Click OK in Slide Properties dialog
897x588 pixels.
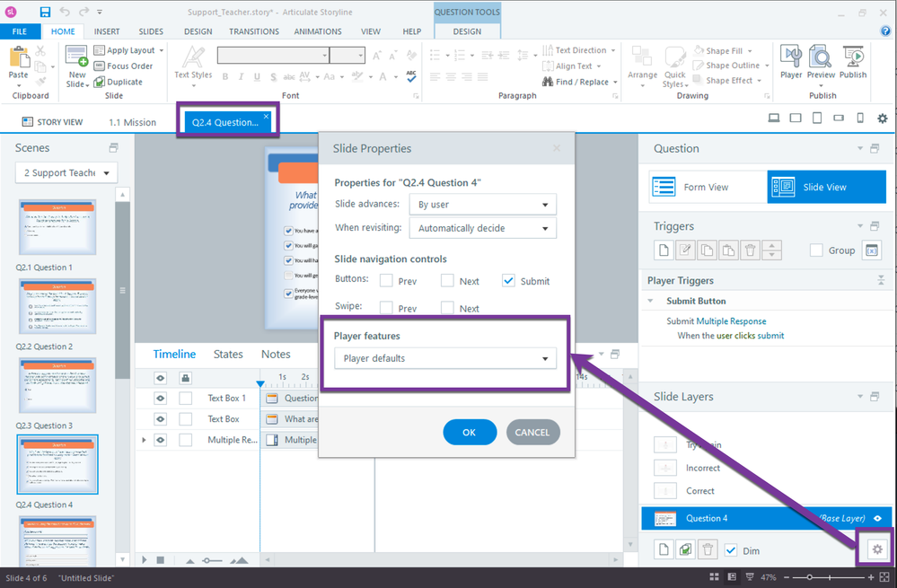(x=470, y=432)
